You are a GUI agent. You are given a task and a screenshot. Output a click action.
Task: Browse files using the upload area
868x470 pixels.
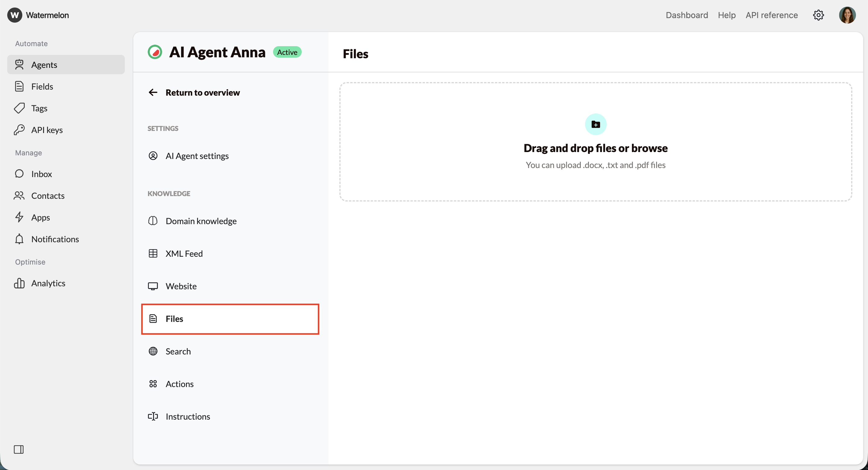pos(596,148)
